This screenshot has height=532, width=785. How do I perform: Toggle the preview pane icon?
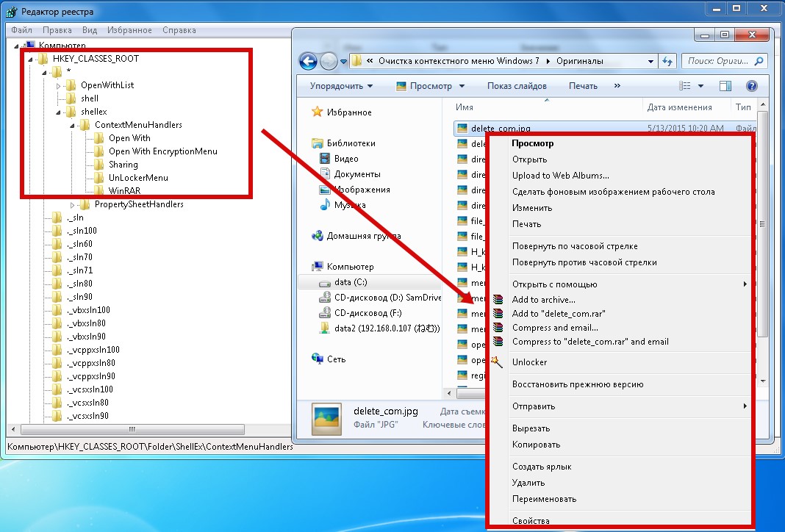725,86
